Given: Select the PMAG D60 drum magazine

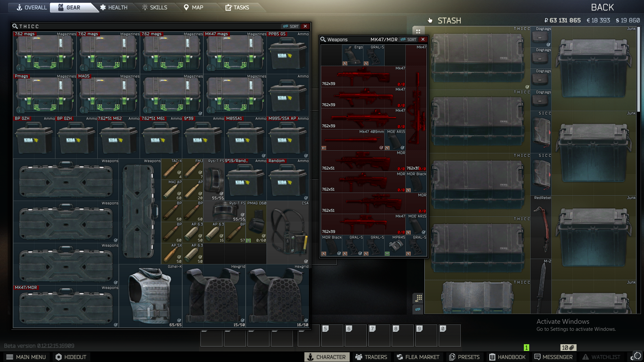Looking at the screenshot, I should pos(256,222).
